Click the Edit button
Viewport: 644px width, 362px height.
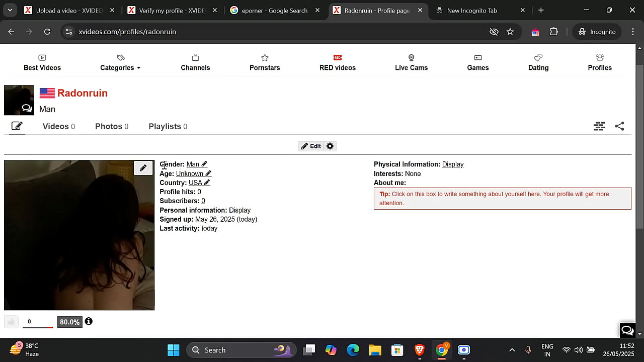(311, 146)
